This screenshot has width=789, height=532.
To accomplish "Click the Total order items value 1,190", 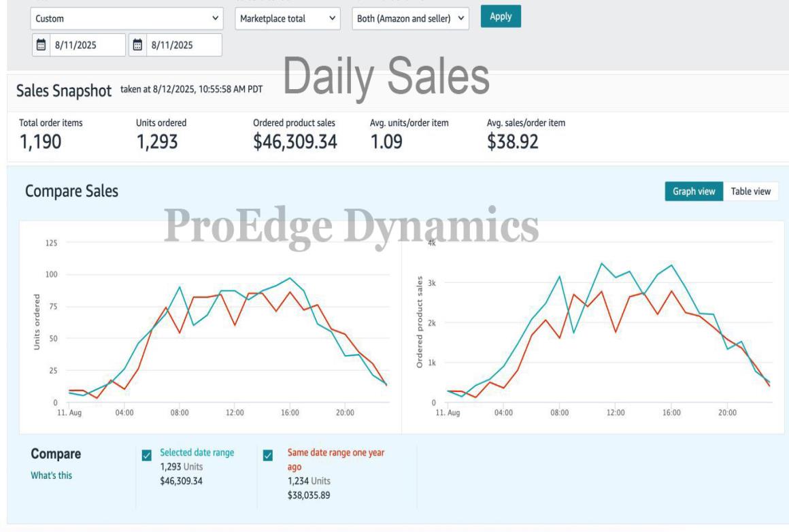I will [39, 142].
